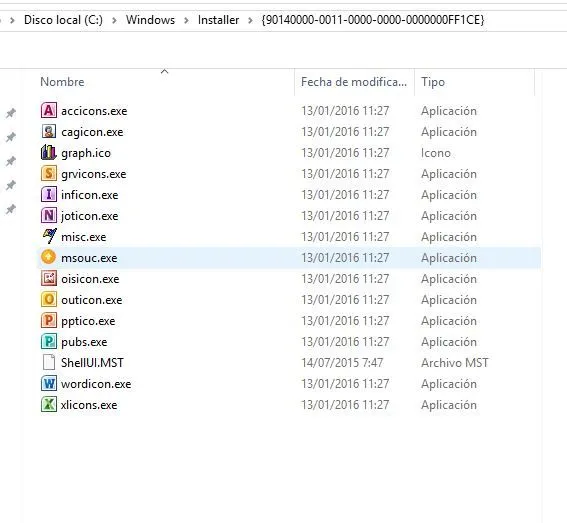Select the msouc.exe file name
567x523 pixels.
pyautogui.click(x=89, y=258)
